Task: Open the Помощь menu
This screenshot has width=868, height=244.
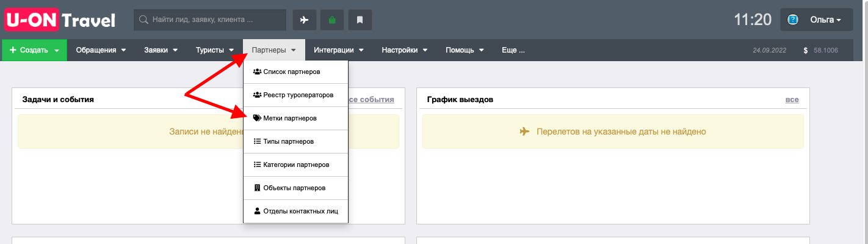Action: tap(465, 50)
